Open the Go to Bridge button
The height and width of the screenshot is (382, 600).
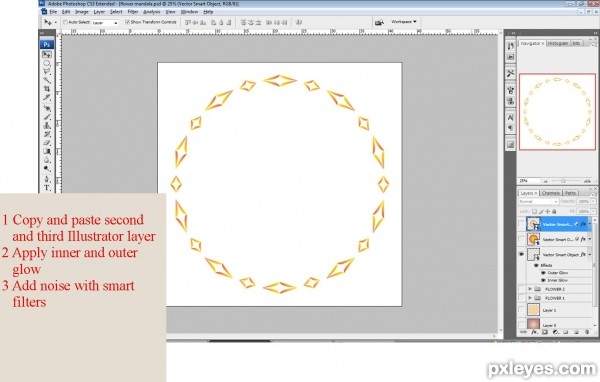click(x=379, y=22)
